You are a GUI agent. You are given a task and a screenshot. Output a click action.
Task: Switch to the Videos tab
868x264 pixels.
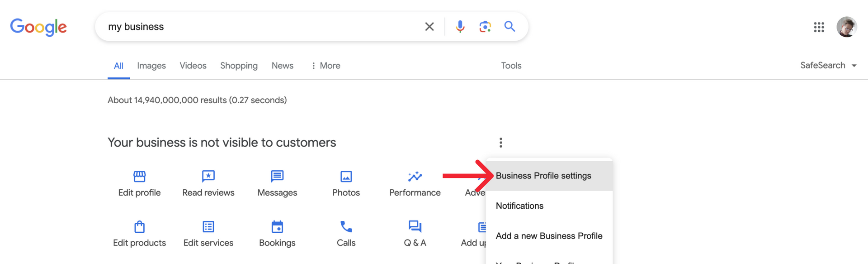(x=193, y=66)
